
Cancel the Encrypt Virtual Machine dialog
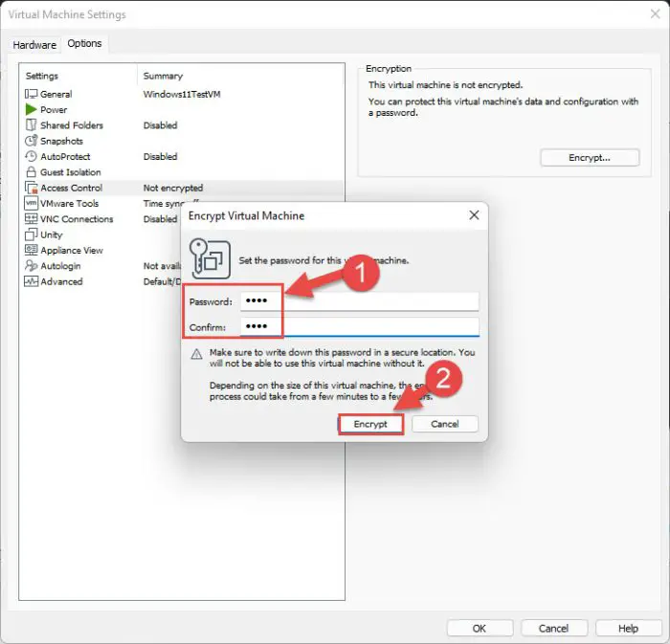[x=445, y=424]
